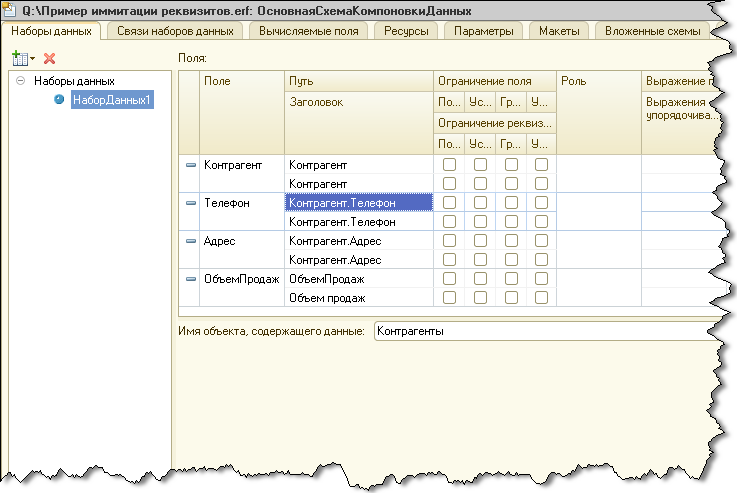Select НаборДанных1 in the data sets tree

tap(112, 100)
